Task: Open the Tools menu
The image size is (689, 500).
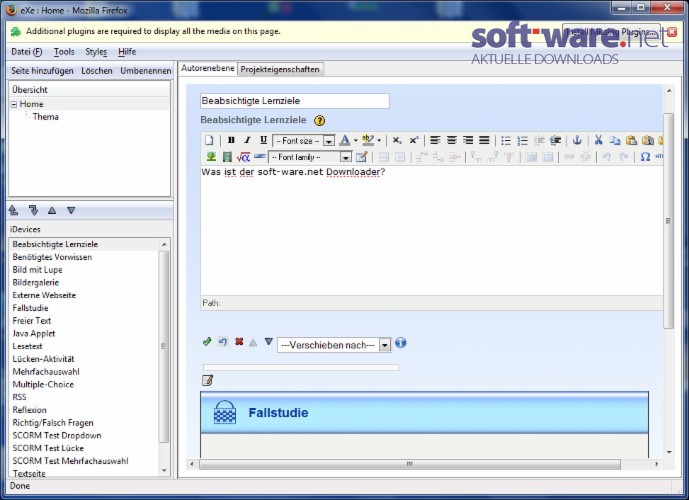Action: tap(64, 52)
